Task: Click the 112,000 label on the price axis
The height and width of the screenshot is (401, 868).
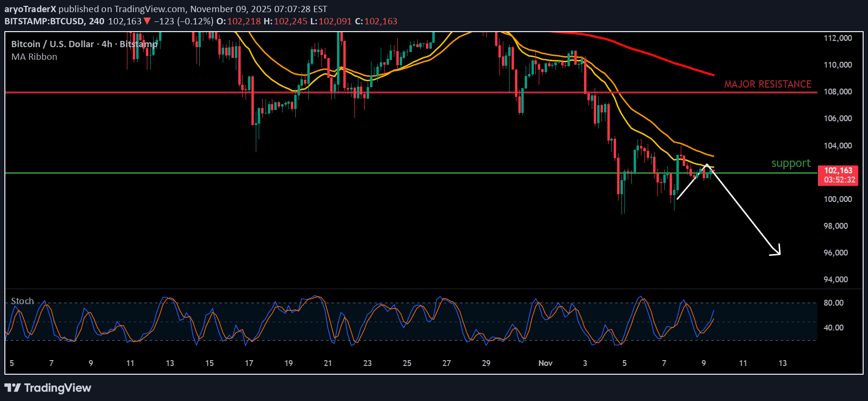Action: click(837, 38)
